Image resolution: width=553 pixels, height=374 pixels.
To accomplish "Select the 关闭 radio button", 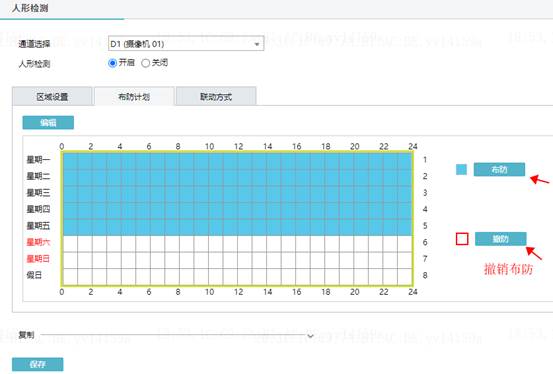I will click(x=145, y=63).
